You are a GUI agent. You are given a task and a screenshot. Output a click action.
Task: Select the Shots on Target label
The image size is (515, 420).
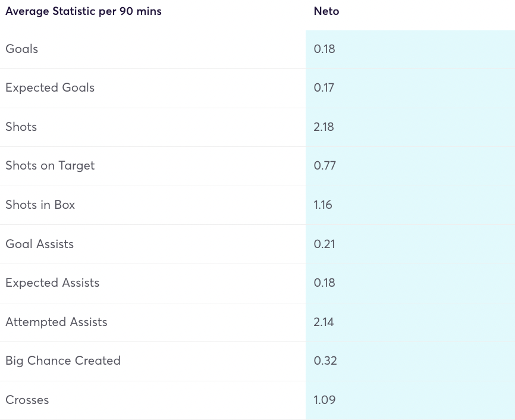tap(50, 165)
